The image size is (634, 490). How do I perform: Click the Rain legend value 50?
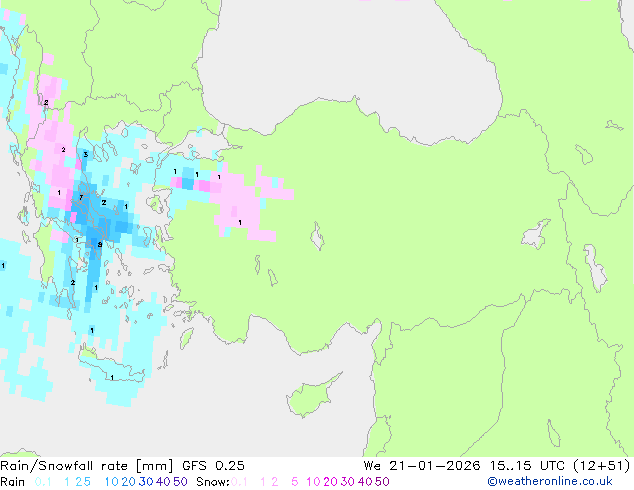(x=180, y=482)
